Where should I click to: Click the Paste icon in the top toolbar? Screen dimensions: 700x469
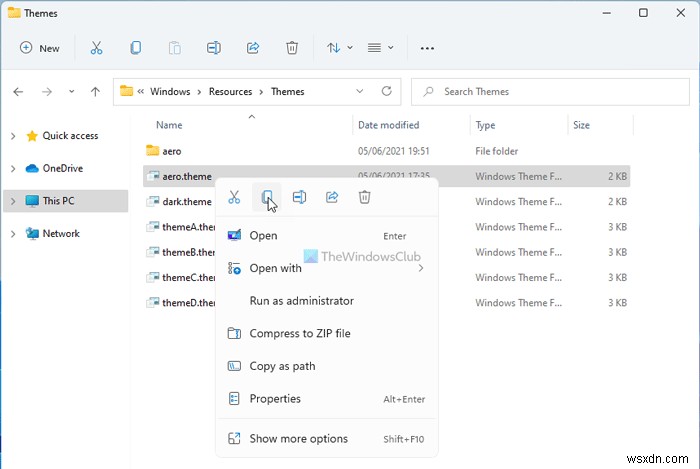pyautogui.click(x=175, y=48)
